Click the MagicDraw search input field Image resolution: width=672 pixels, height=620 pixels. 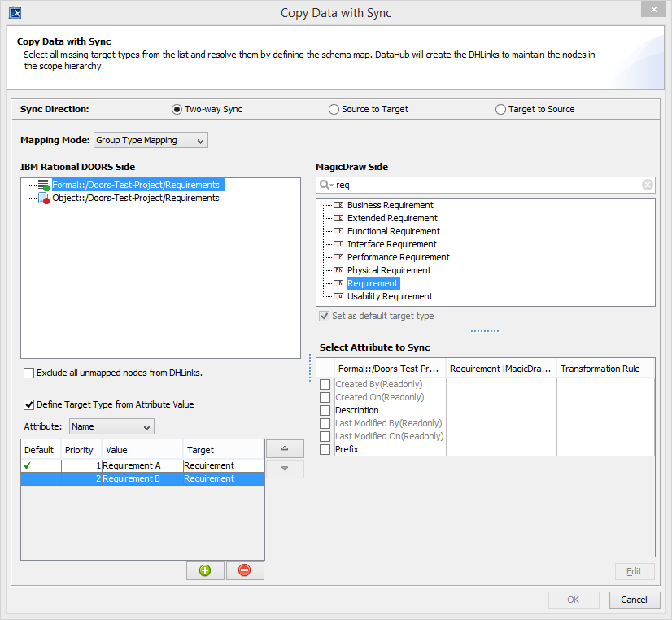488,185
